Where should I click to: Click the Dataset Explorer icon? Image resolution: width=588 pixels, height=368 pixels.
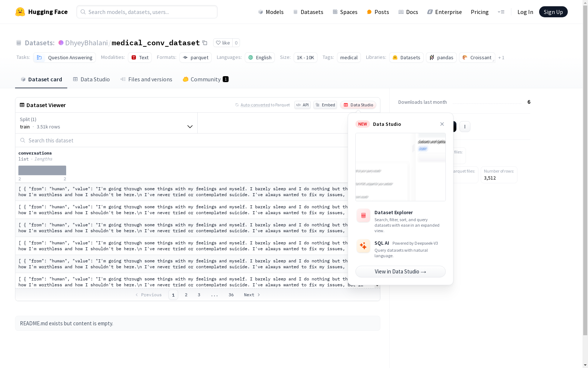(x=363, y=216)
